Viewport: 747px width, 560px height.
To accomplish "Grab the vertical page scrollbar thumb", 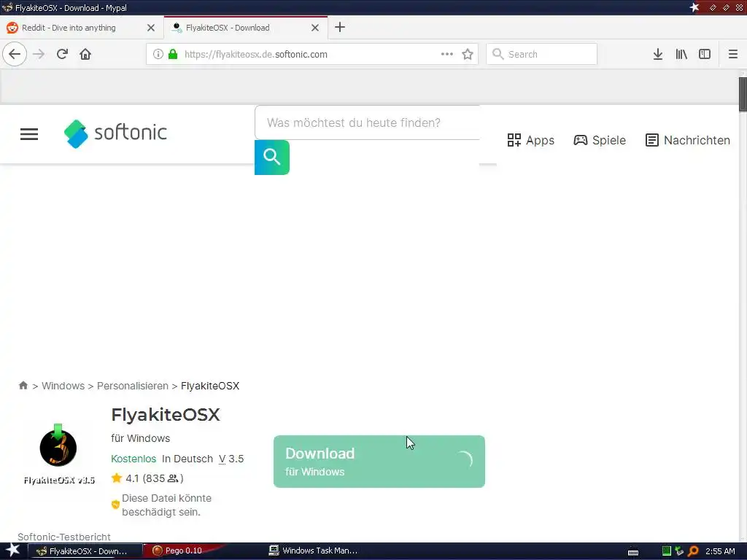I will click(743, 94).
